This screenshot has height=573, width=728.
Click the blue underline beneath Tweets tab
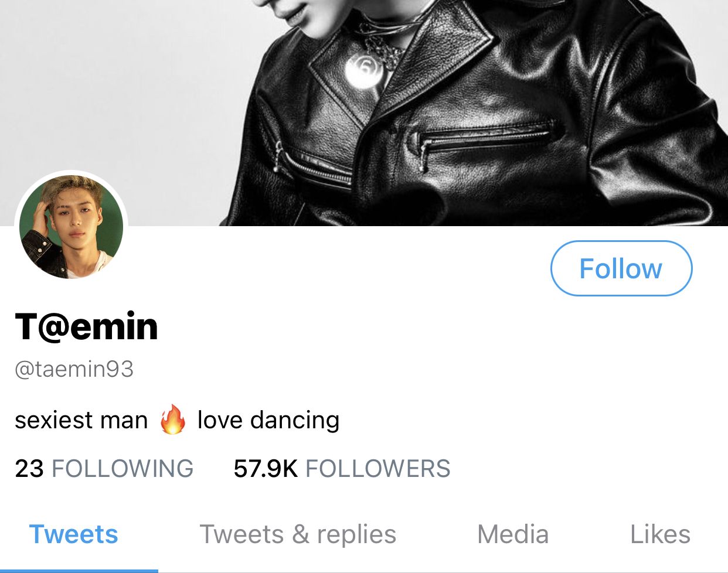pos(79,570)
